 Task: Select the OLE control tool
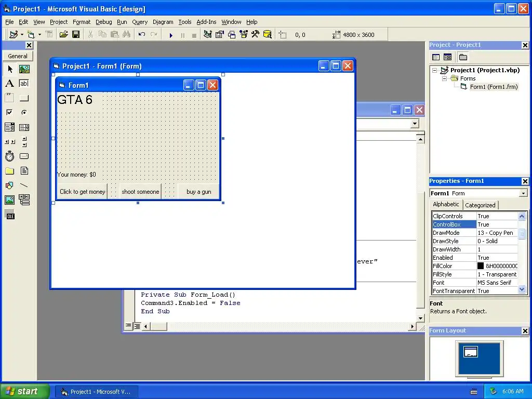pyautogui.click(x=10, y=215)
